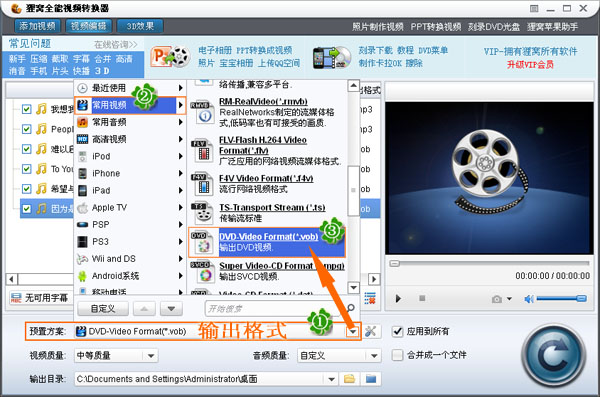Click the move-down arrow button beside 自定义
Image resolution: width=600 pixels, height=397 pixels.
point(171,309)
